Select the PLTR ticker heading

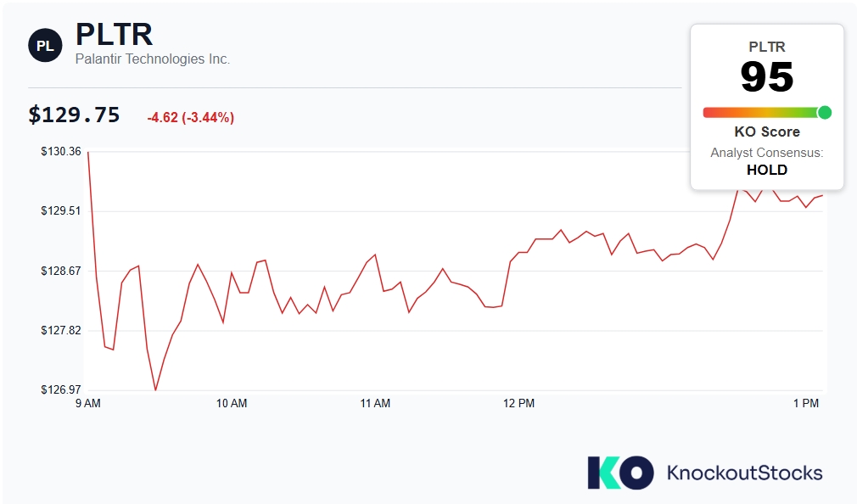tap(115, 35)
